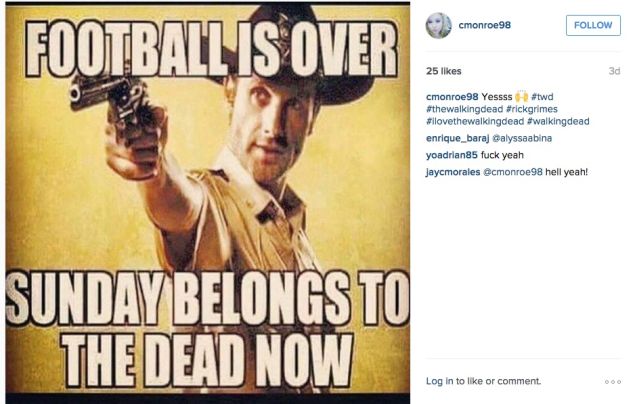
Task: Open the #ilovethewalkingdead hashtag
Action: tap(475, 121)
